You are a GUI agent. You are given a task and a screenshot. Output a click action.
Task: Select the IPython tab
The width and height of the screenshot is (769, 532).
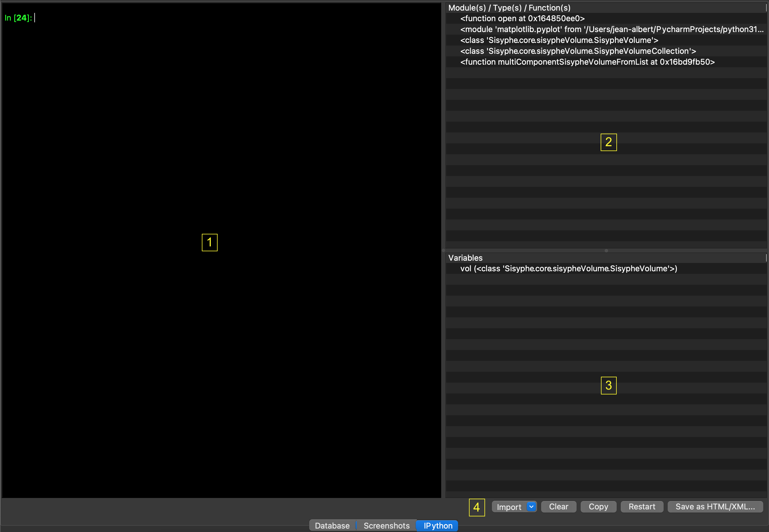pyautogui.click(x=438, y=526)
